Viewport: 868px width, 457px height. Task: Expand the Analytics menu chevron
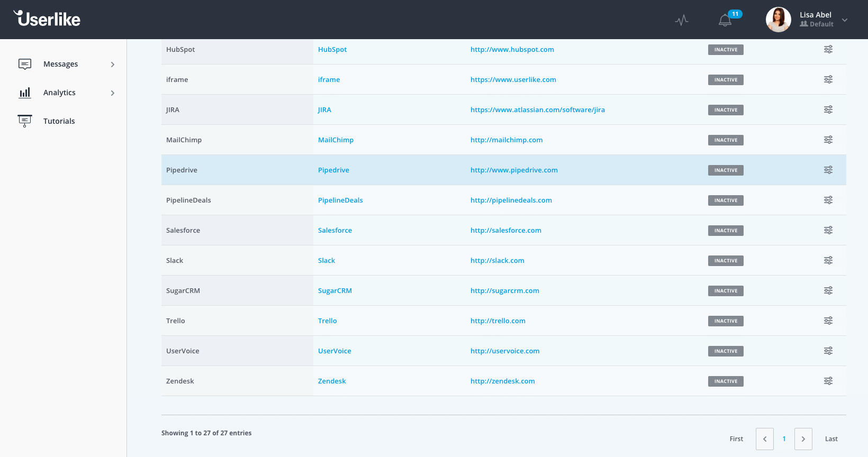(112, 93)
